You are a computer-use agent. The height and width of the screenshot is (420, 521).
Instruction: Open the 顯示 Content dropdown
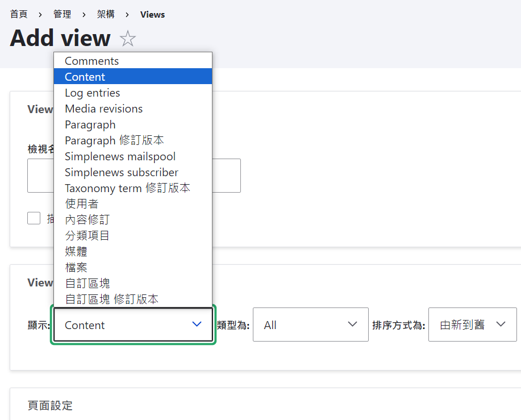133,325
